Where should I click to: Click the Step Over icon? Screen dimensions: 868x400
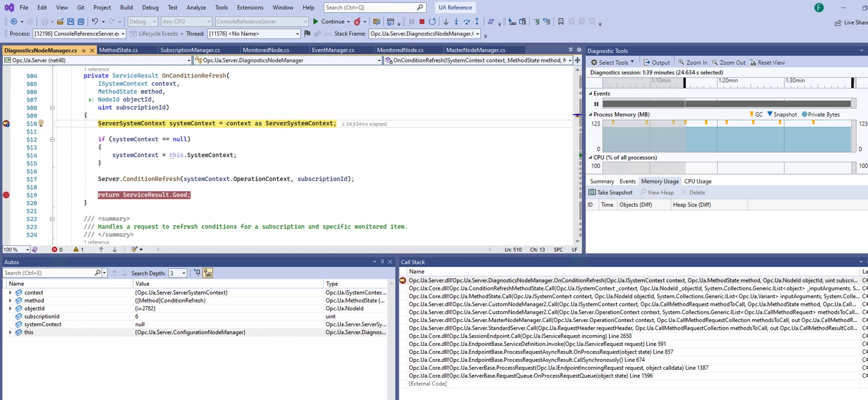[467, 21]
